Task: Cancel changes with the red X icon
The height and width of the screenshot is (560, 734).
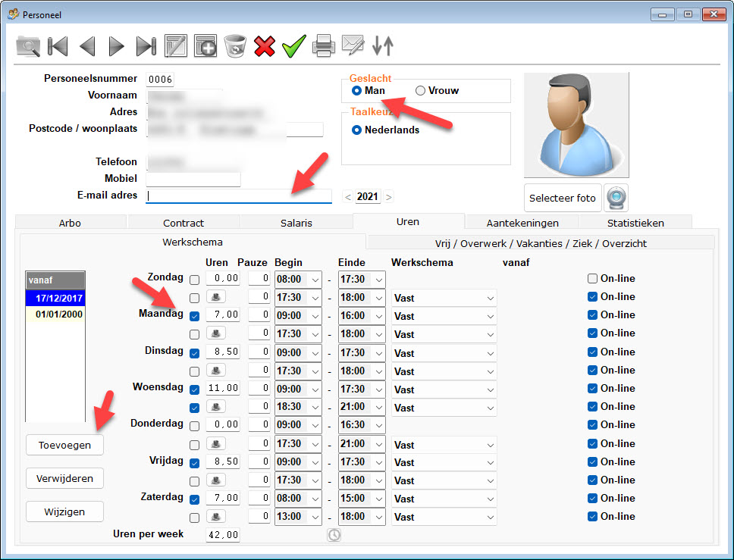Action: (264, 46)
